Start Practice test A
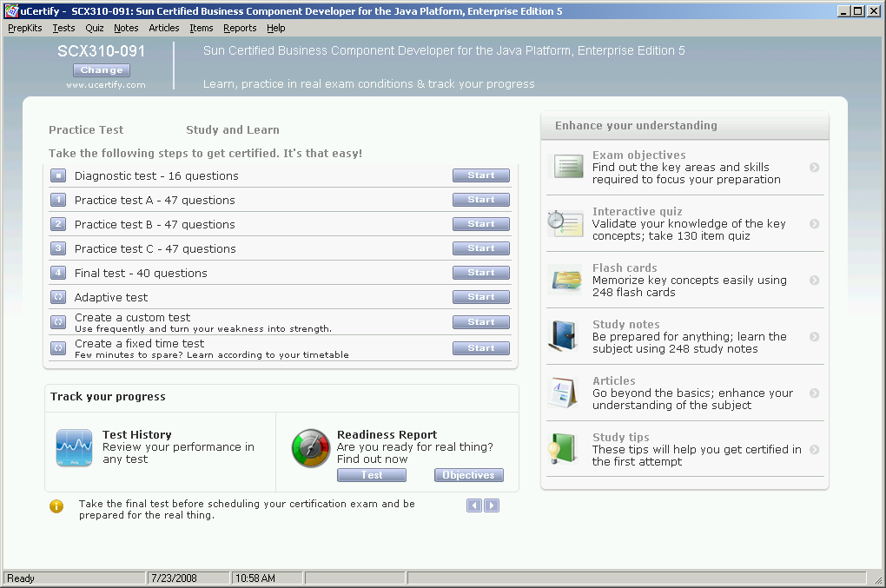Image resolution: width=886 pixels, height=588 pixels. click(x=481, y=200)
